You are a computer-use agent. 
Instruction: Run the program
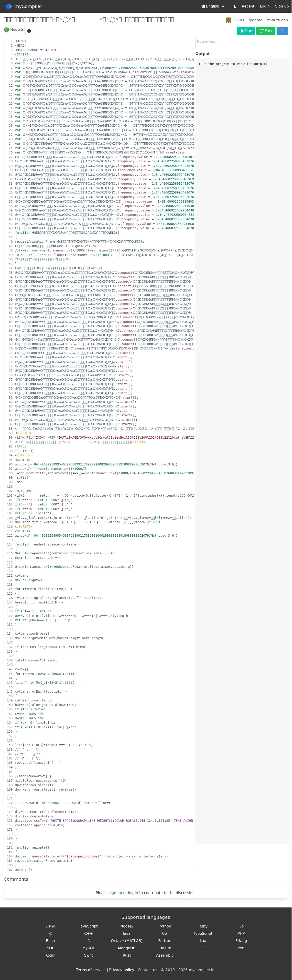point(246,31)
